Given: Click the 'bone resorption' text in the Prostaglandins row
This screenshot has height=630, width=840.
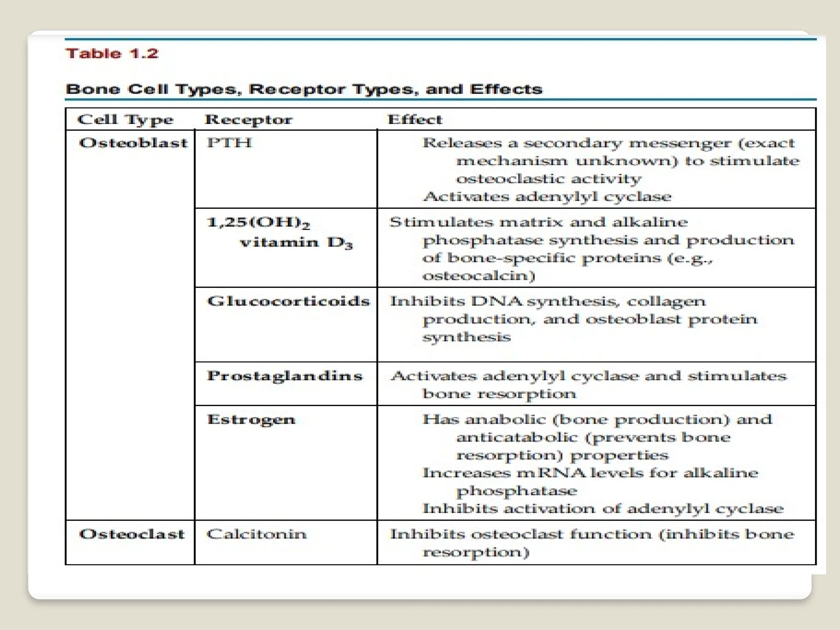Looking at the screenshot, I should click(499, 394).
